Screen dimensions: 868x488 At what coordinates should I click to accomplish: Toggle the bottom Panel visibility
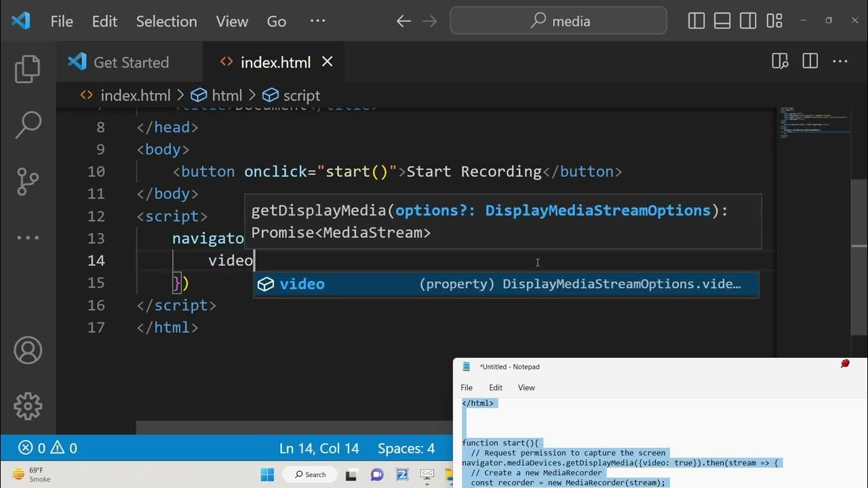click(722, 20)
